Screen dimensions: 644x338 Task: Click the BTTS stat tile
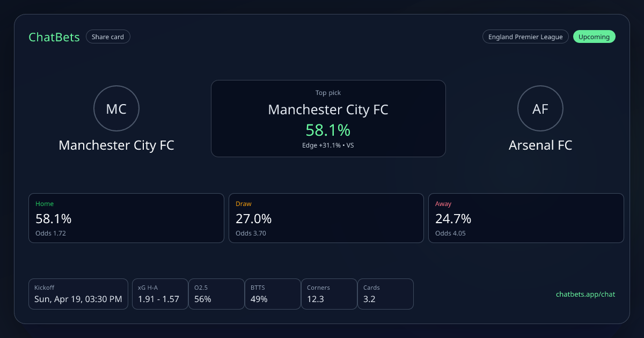tap(273, 294)
